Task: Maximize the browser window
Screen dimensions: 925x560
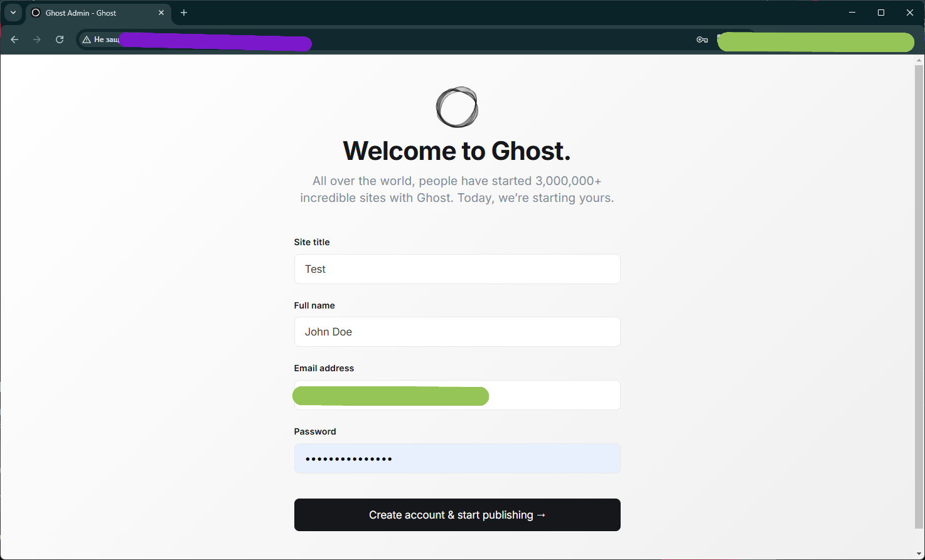Action: click(x=881, y=13)
